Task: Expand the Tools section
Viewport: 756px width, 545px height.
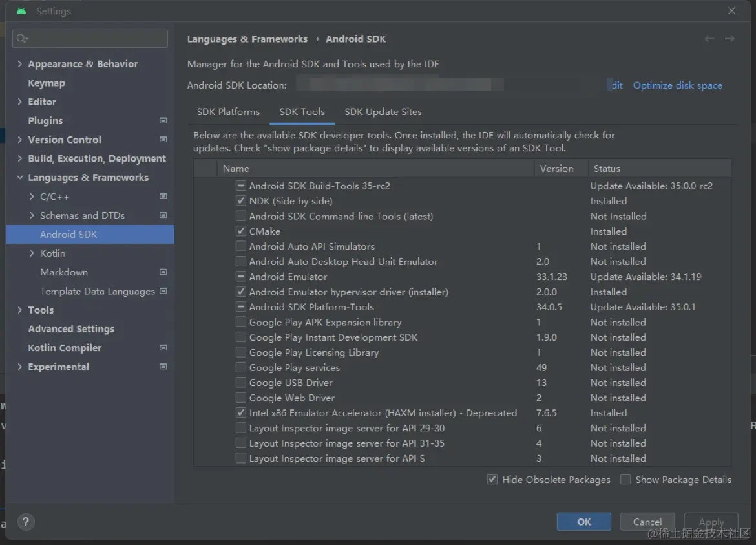Action: (19, 310)
